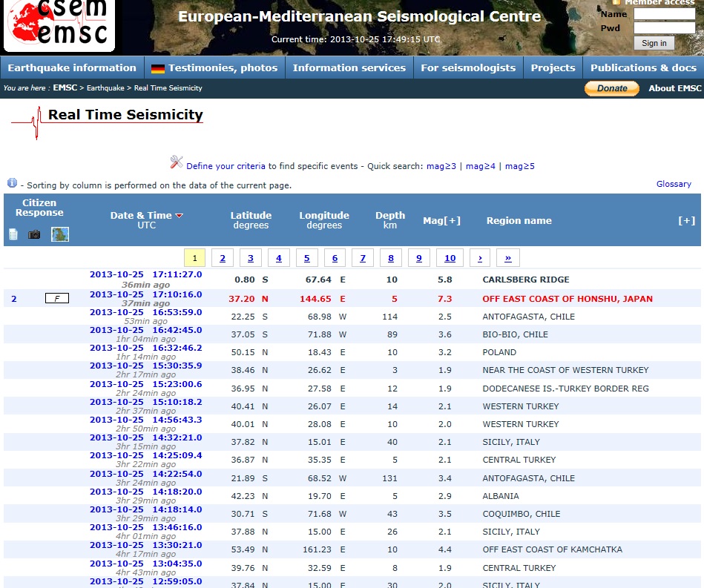Click the 7.3 magnitude value

click(x=445, y=299)
